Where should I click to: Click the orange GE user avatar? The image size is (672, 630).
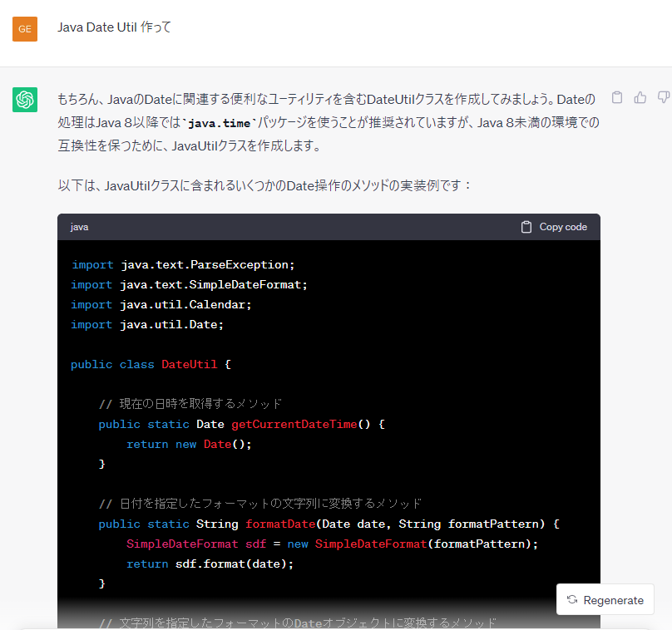coord(25,29)
